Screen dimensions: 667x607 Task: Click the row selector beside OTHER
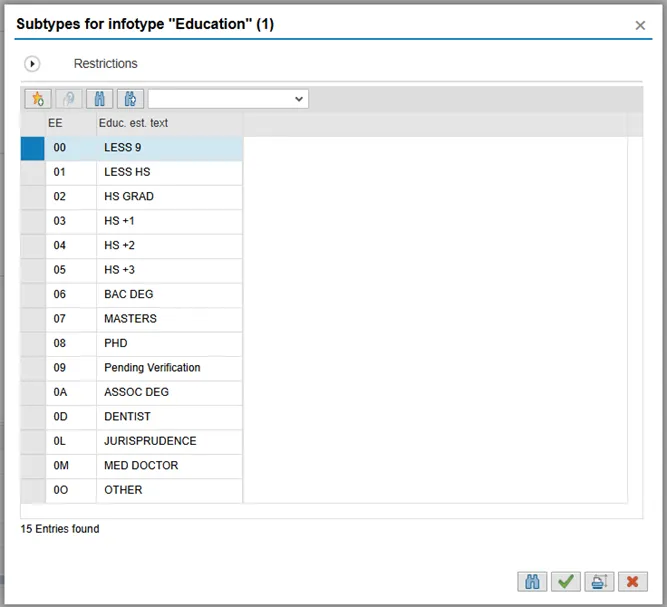[x=32, y=490]
